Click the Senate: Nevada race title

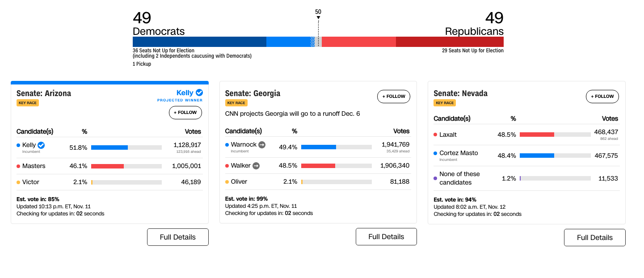coord(460,93)
